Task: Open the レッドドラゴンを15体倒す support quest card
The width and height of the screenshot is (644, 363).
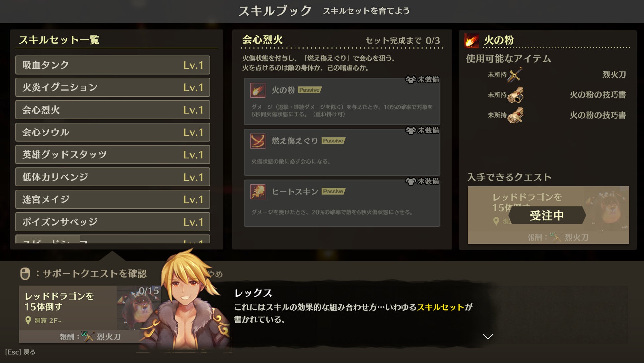Action: [90, 314]
